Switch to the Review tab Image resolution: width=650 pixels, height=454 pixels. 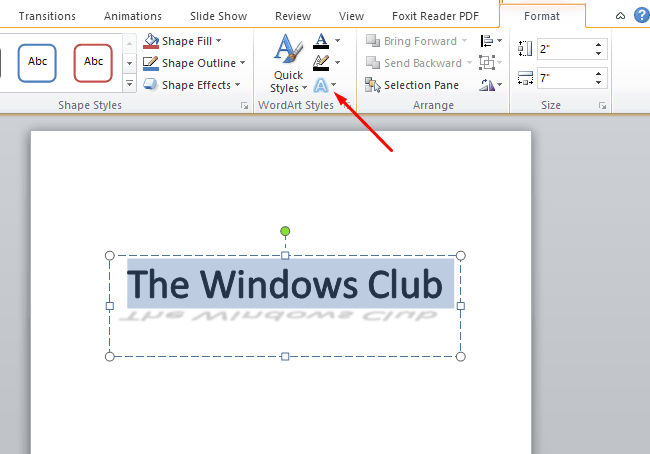point(293,16)
